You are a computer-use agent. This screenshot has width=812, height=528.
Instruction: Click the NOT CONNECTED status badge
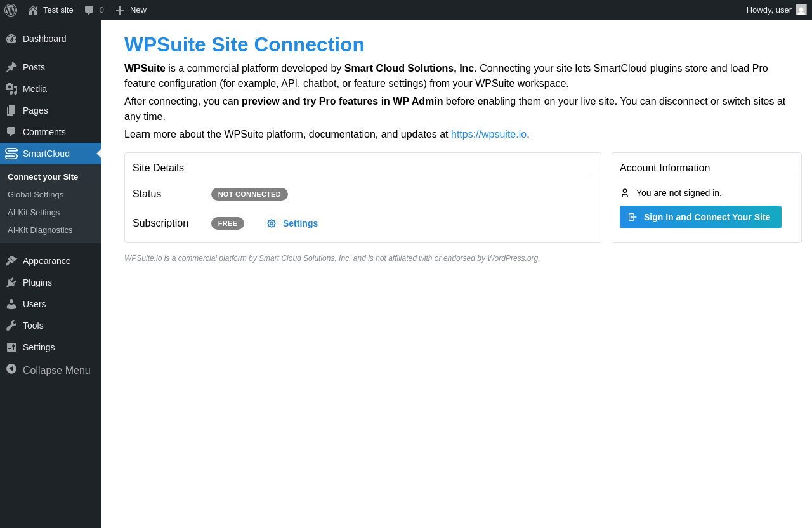pyautogui.click(x=249, y=194)
